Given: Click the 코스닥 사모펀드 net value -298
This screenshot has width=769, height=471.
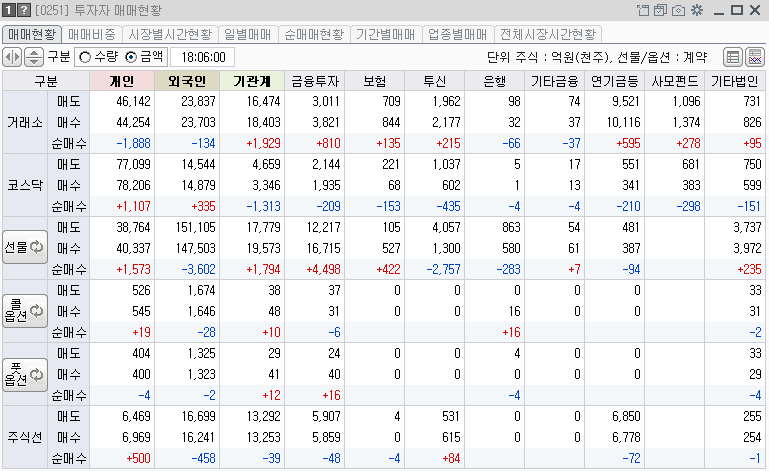Looking at the screenshot, I should [688, 206].
